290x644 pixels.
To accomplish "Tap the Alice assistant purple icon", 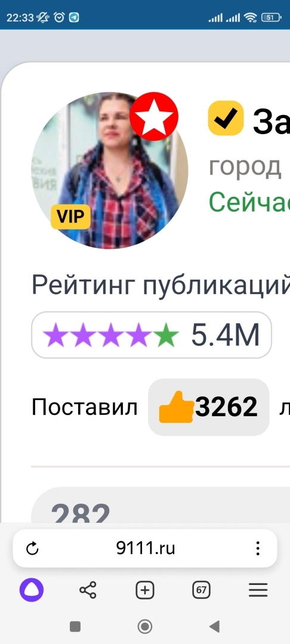I will [x=32, y=590].
